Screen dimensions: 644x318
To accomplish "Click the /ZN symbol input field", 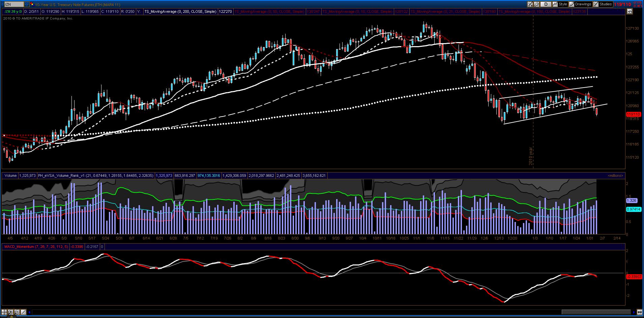I will 14,4.
